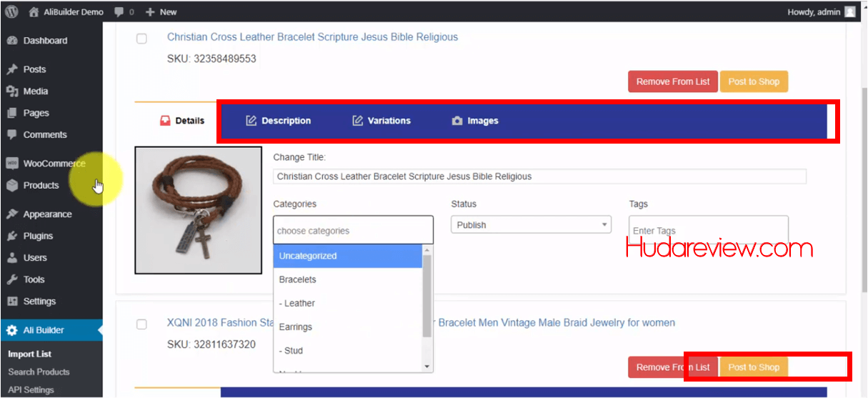The image size is (868, 398).
Task: Click the Comments icon in sidebar
Action: pyautogui.click(x=12, y=134)
